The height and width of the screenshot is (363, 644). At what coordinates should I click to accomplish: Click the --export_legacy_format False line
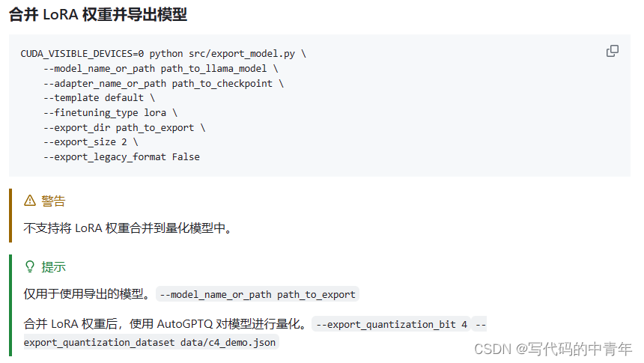coord(121,157)
